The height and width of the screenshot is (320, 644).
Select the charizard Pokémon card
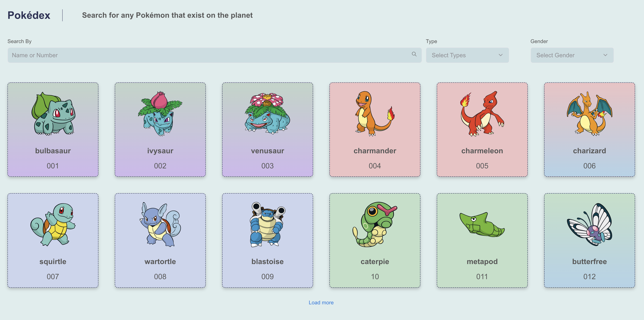point(589,130)
